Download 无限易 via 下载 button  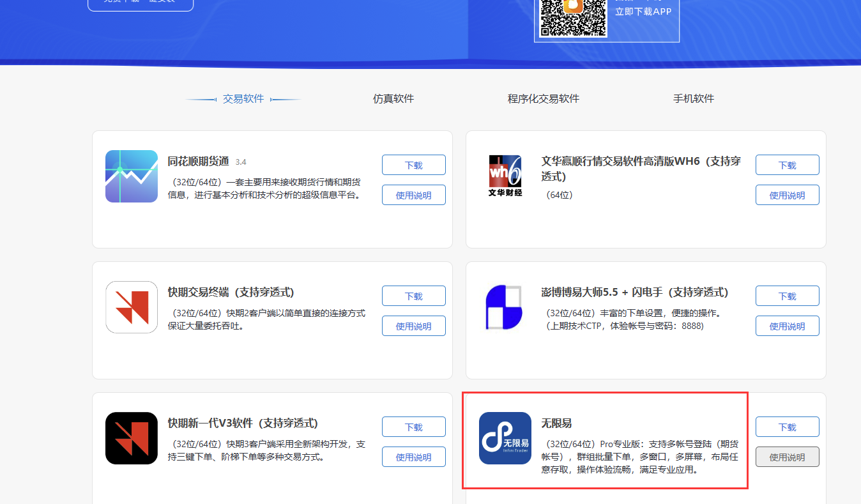[x=788, y=427]
